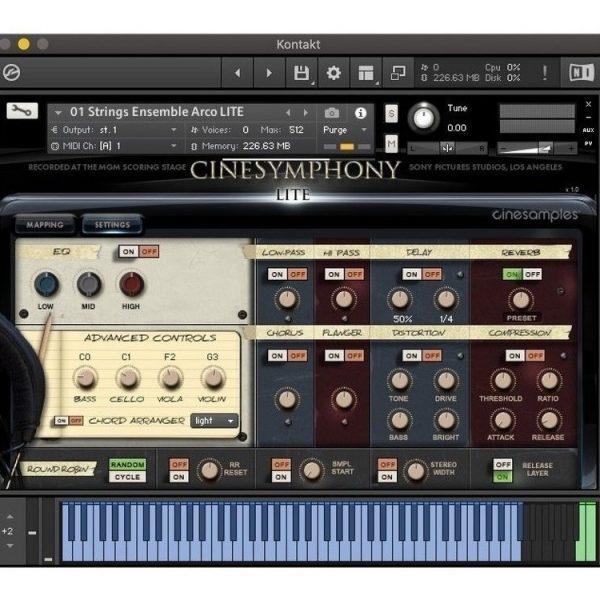
Task: Turn Delay effect on
Action: [x=412, y=274]
